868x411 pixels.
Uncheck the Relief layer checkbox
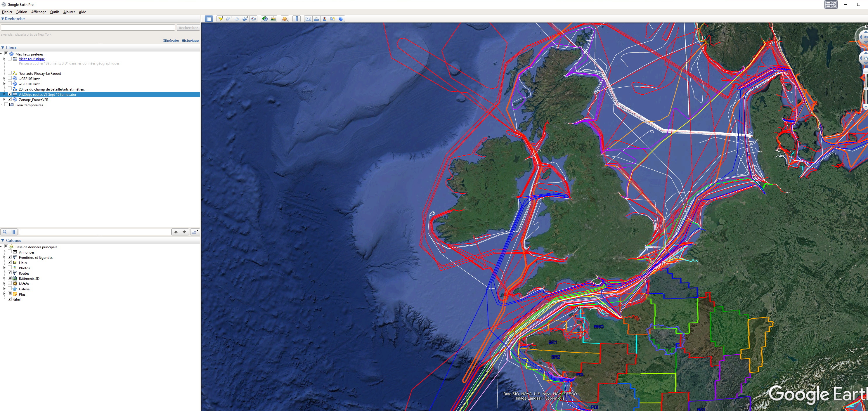click(10, 299)
